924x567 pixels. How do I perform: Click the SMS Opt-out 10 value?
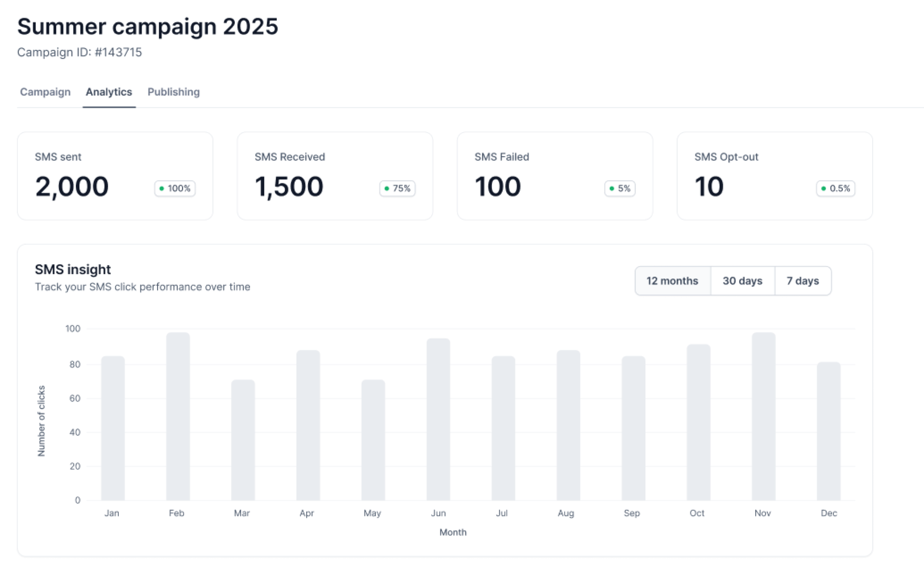(709, 187)
